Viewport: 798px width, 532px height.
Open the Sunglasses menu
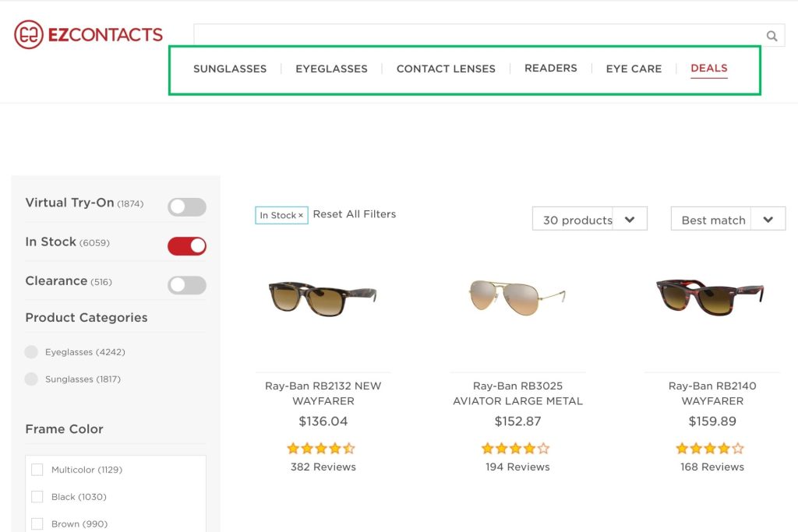[230, 69]
